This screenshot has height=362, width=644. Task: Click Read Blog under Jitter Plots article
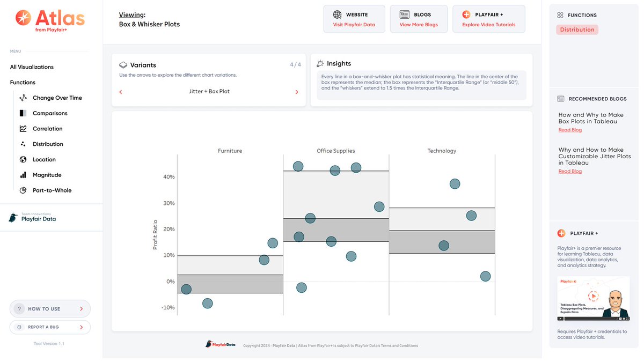point(570,171)
